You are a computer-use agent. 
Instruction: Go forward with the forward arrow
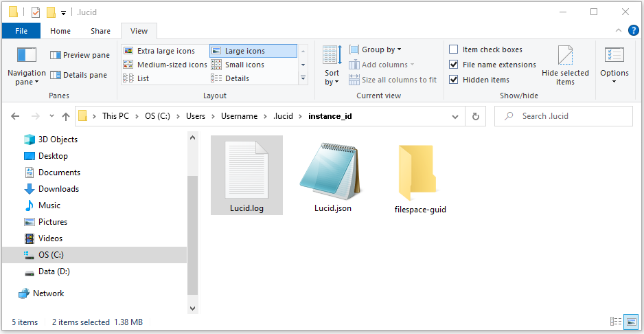pos(36,116)
